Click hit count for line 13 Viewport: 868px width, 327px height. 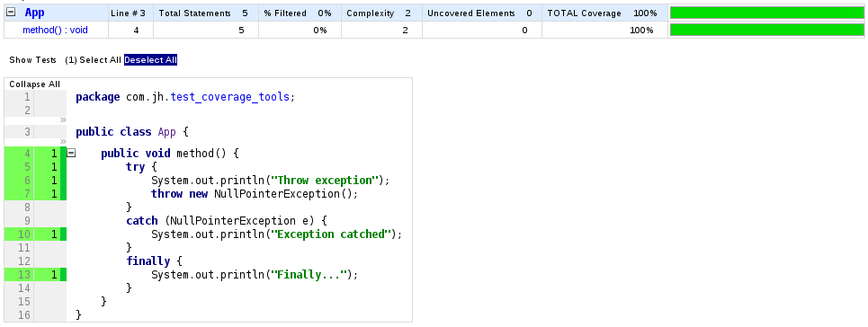pyautogui.click(x=54, y=274)
